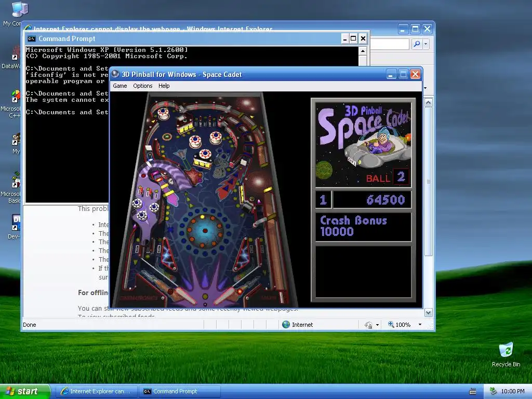The image size is (532, 399).
Task: Click the Done status text in Internet Explorer
Action: 30,325
